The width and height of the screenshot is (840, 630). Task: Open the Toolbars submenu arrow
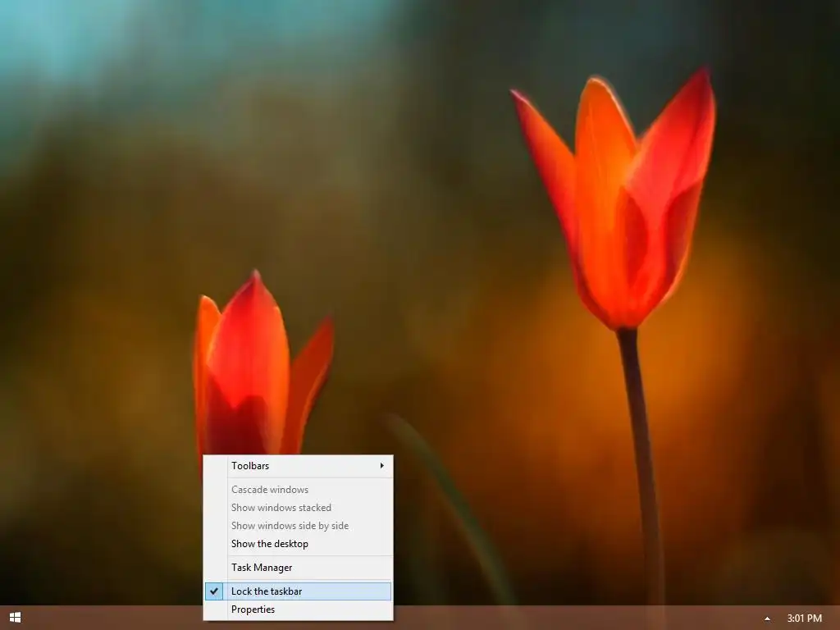click(x=382, y=466)
